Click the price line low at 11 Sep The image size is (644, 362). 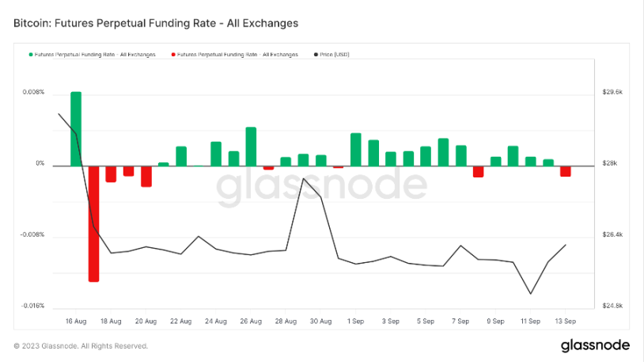click(531, 294)
